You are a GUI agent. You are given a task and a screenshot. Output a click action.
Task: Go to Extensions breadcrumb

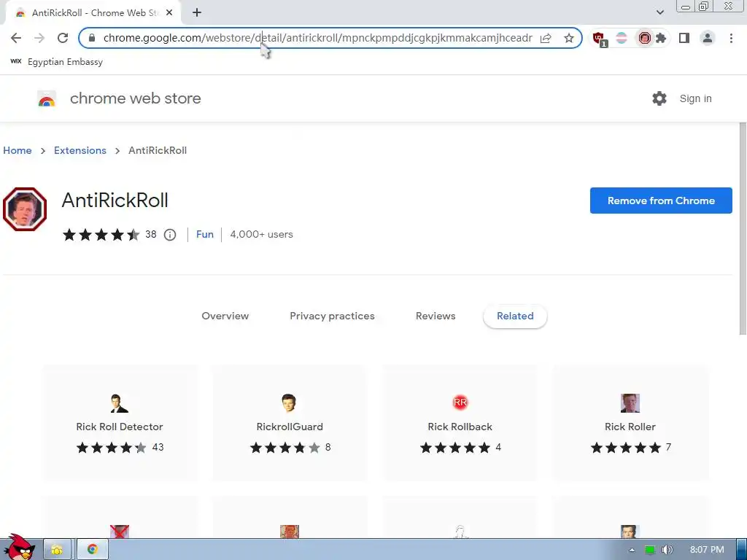click(x=80, y=150)
